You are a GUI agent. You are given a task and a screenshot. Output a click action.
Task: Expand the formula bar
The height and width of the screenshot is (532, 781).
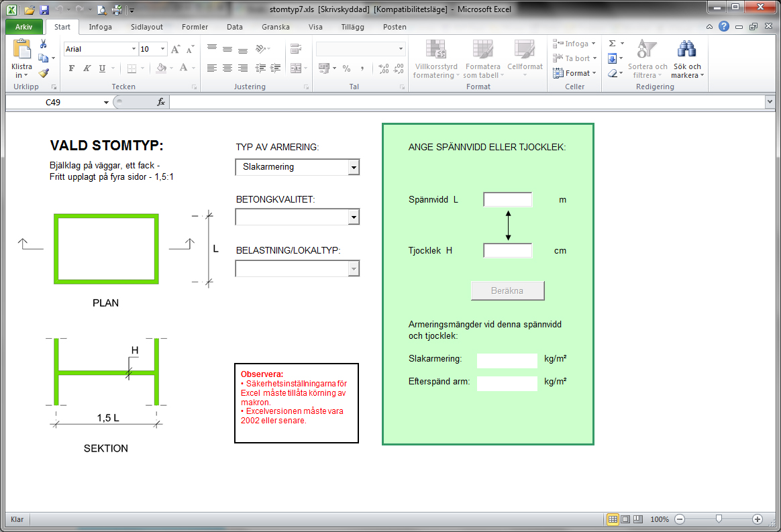(x=770, y=101)
